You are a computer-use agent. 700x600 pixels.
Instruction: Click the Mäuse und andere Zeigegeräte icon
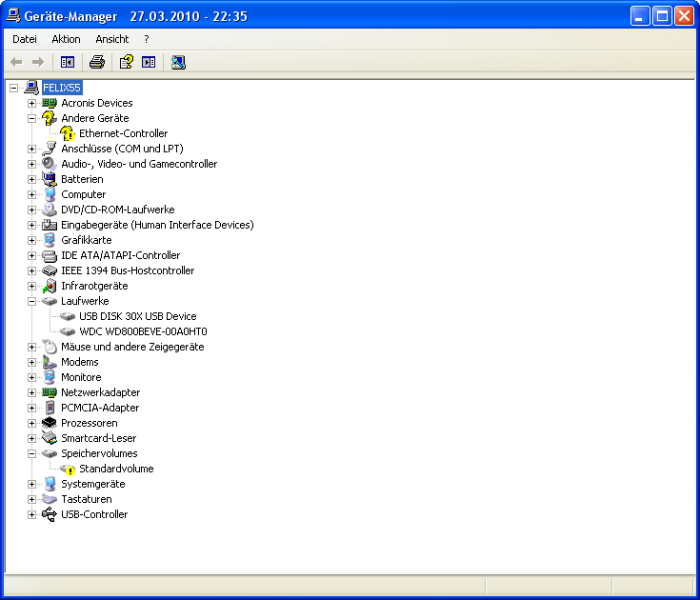(50, 347)
